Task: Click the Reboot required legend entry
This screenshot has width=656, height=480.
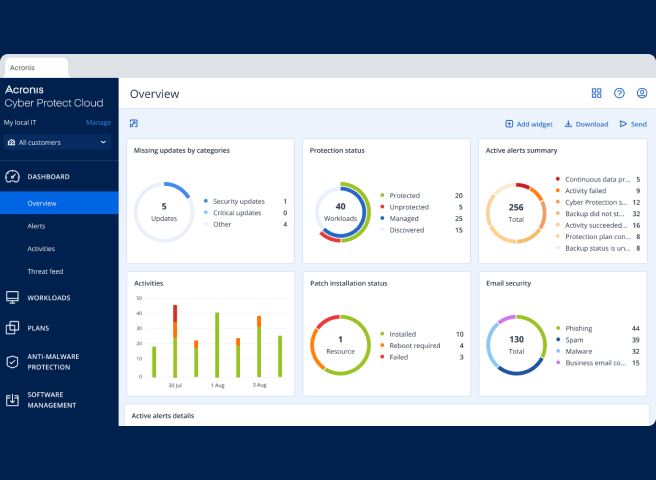Action: (x=422, y=346)
